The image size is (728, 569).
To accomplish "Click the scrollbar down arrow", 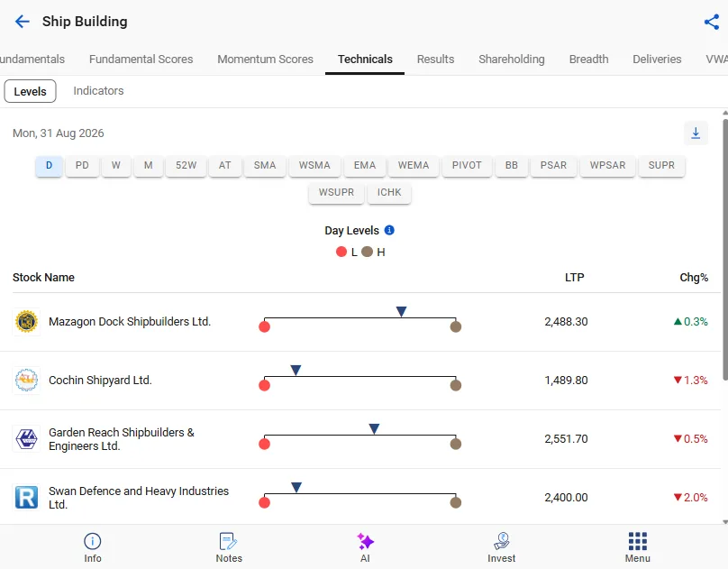I will pos(724,522).
